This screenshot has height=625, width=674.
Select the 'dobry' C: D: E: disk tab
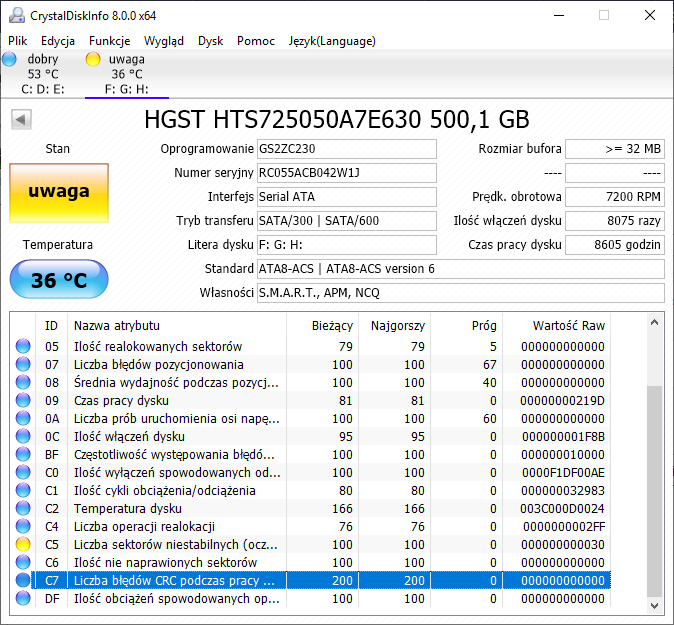(43, 74)
